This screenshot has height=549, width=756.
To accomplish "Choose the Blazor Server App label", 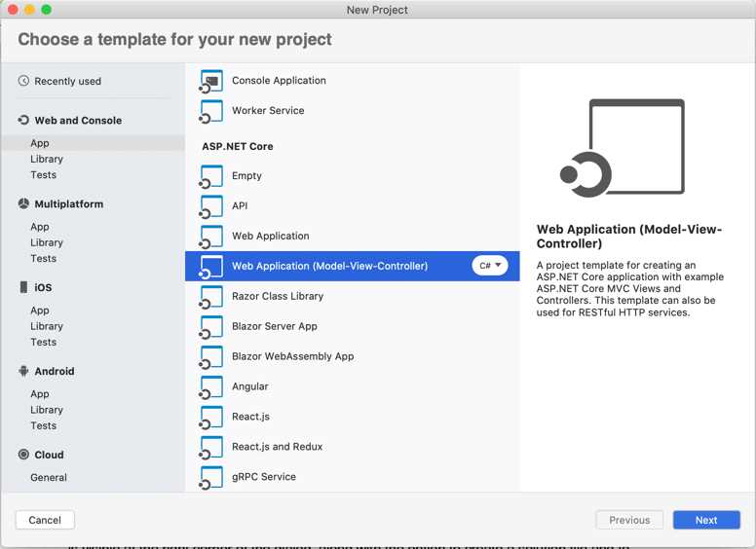I will tap(275, 326).
